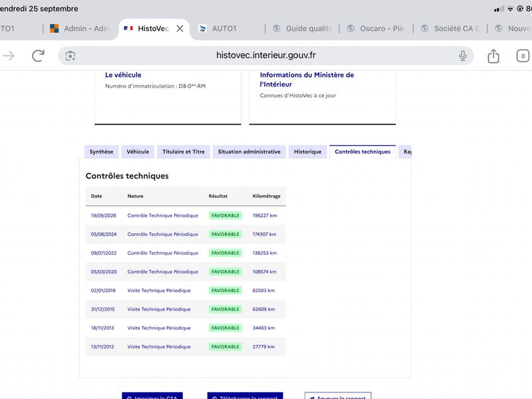
Task: Switch to the Admin browser tab
Action: coord(79,29)
